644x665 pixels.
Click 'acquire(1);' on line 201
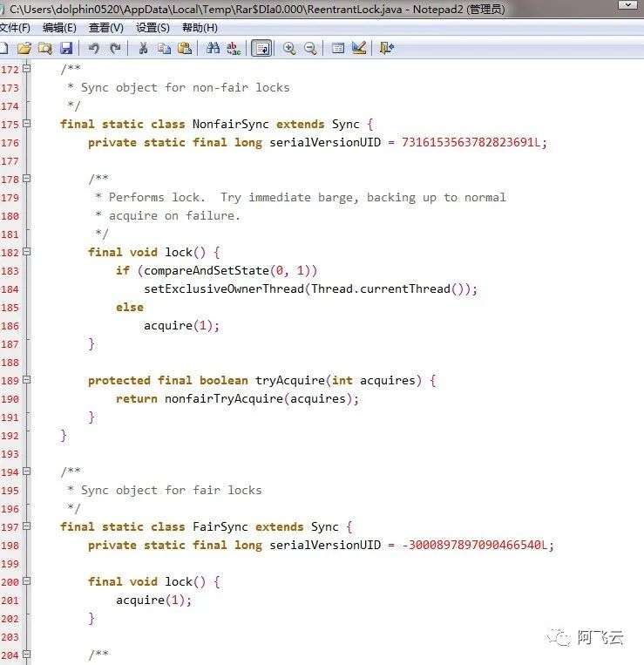pyautogui.click(x=154, y=601)
